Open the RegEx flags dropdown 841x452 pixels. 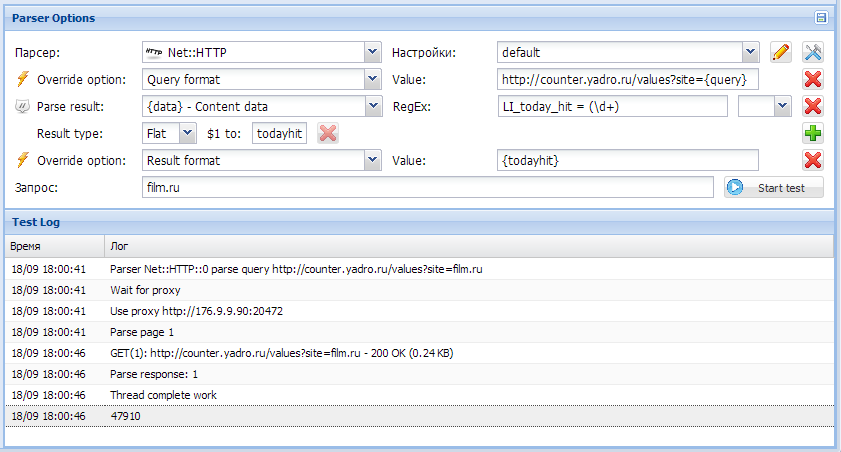click(x=783, y=106)
